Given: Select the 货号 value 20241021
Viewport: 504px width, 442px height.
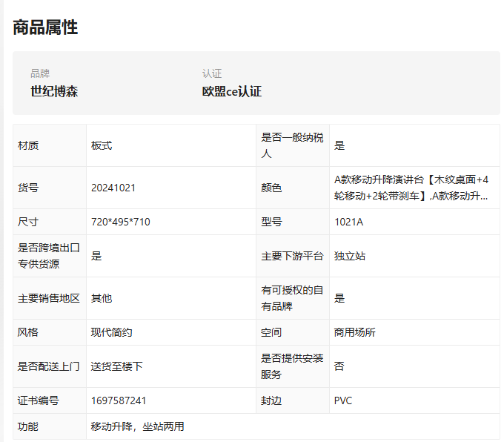Looking at the screenshot, I should pos(113,188).
